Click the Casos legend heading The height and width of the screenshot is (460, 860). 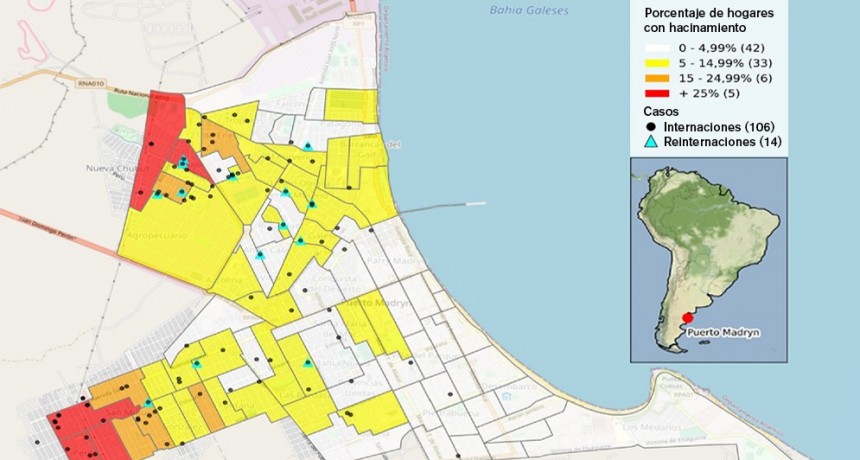tap(661, 111)
